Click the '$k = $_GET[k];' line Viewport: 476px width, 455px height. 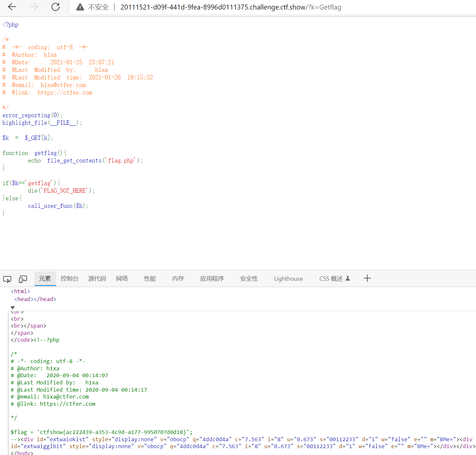pyautogui.click(x=28, y=138)
